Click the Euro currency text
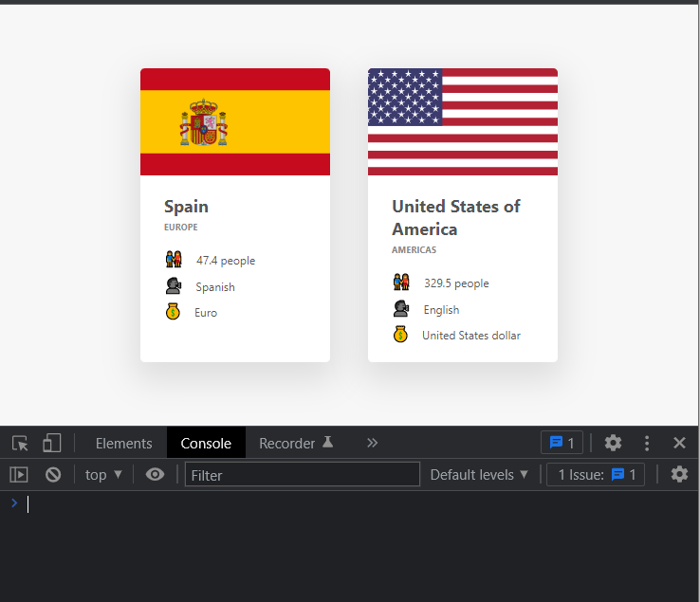 click(206, 313)
